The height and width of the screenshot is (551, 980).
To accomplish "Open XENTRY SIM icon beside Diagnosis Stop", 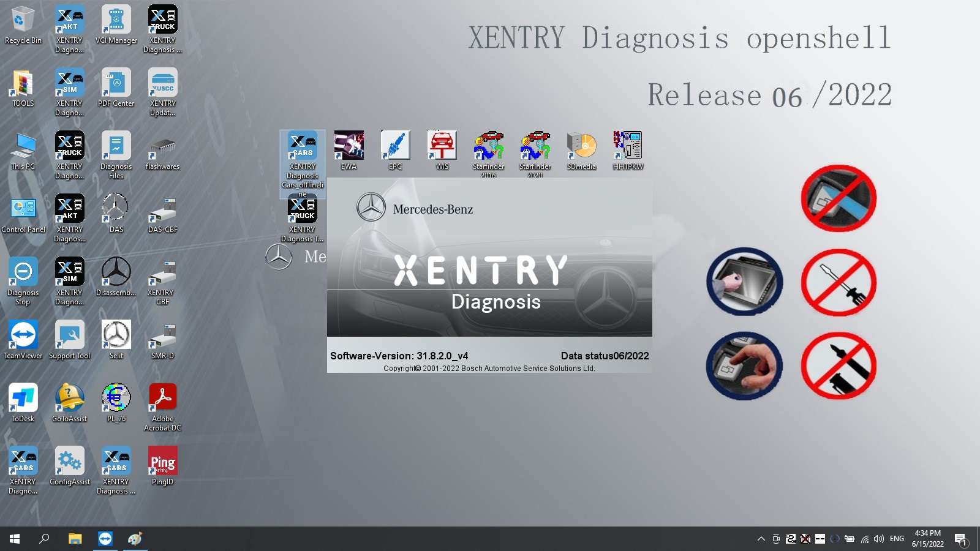I will (70, 281).
